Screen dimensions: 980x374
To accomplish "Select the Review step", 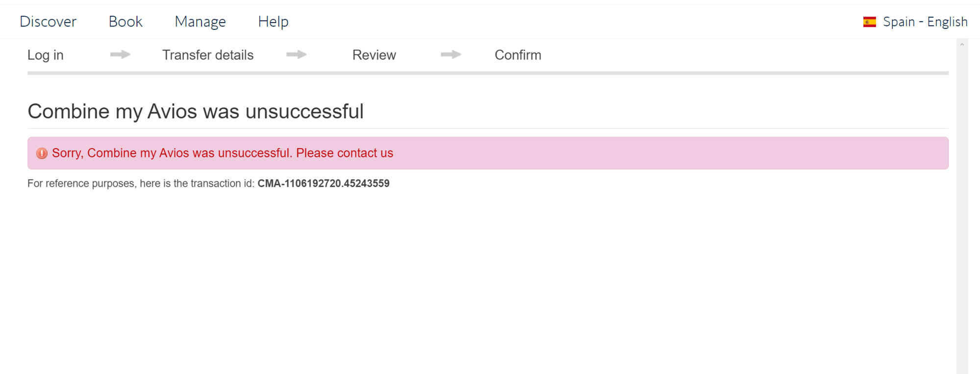I will pyautogui.click(x=374, y=55).
